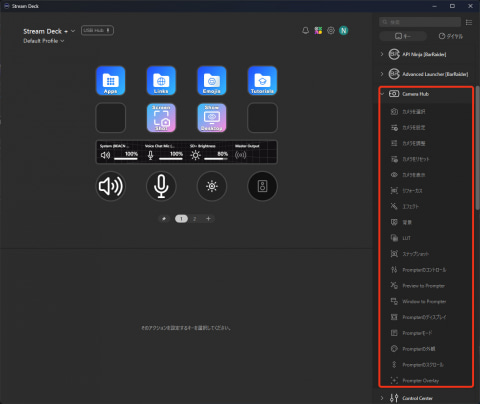
Task: Switch to the Dials tab
Action: click(451, 36)
